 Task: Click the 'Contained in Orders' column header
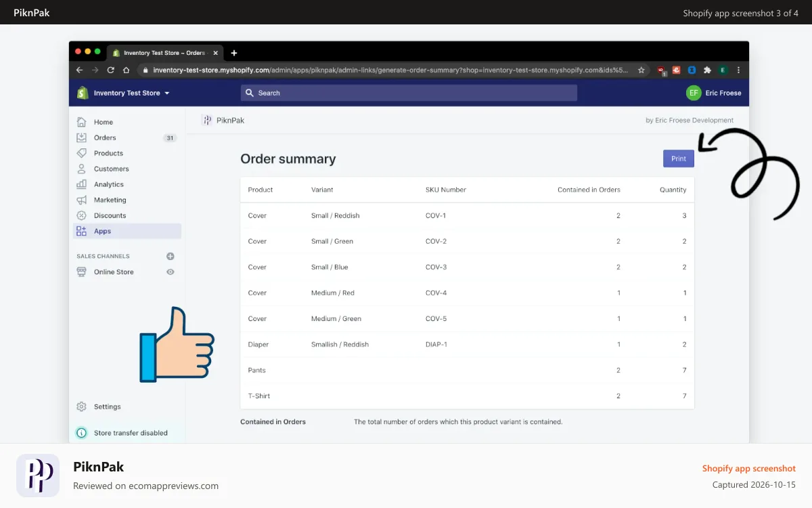[589, 190]
